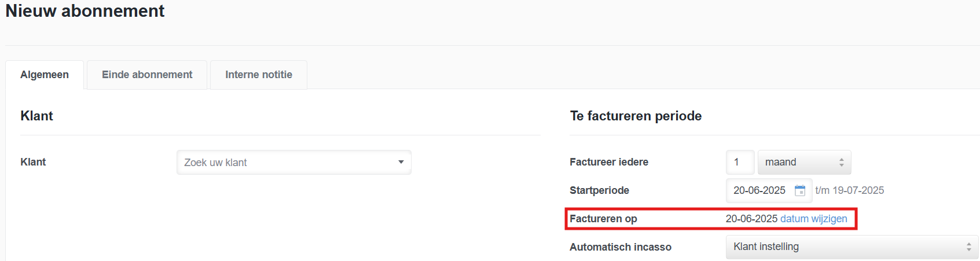Click the t/m 19-07-2025 end date text
This screenshot has height=261, width=980.
point(849,190)
